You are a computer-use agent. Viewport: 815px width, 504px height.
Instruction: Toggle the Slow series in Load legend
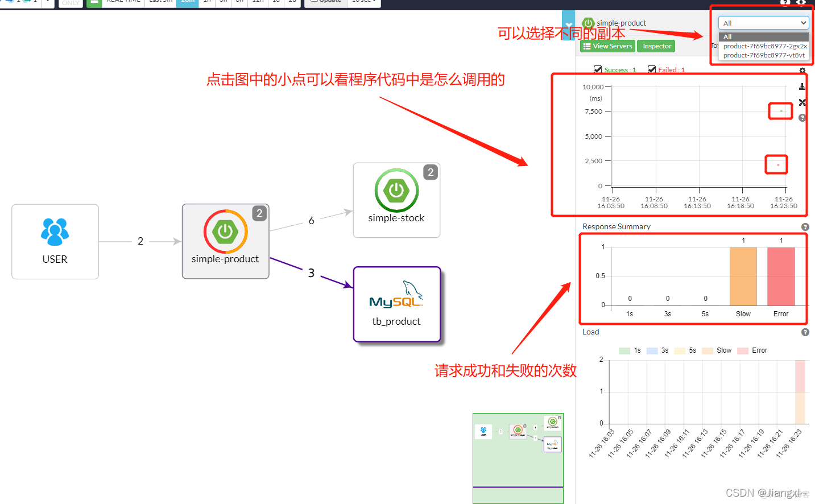click(717, 350)
